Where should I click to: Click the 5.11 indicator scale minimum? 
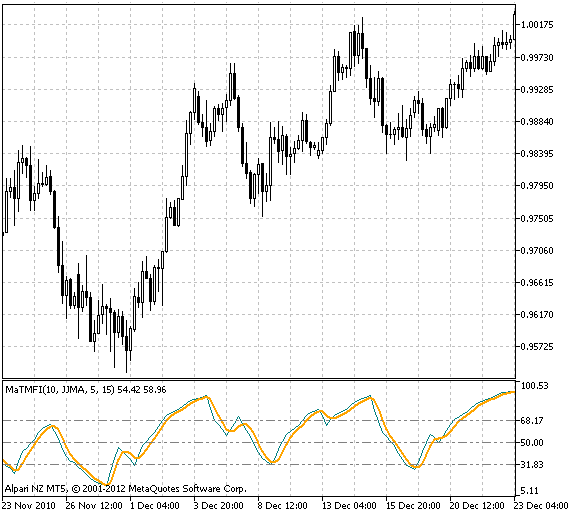pos(530,491)
